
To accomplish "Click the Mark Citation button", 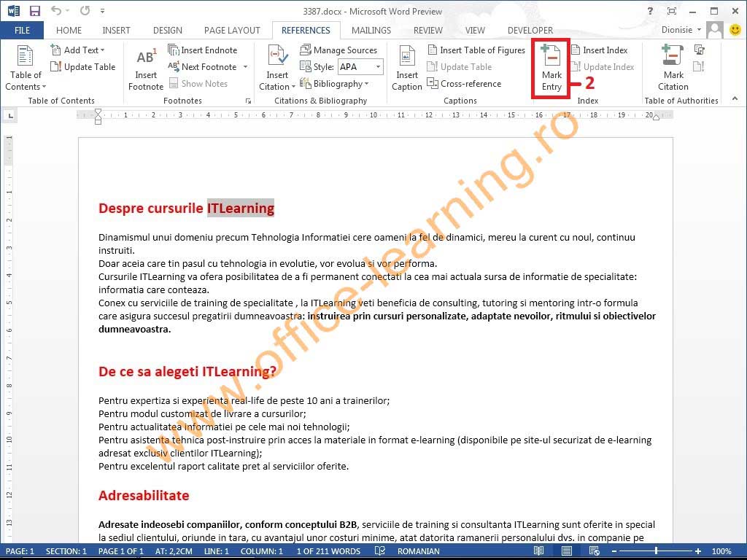I will tap(673, 68).
